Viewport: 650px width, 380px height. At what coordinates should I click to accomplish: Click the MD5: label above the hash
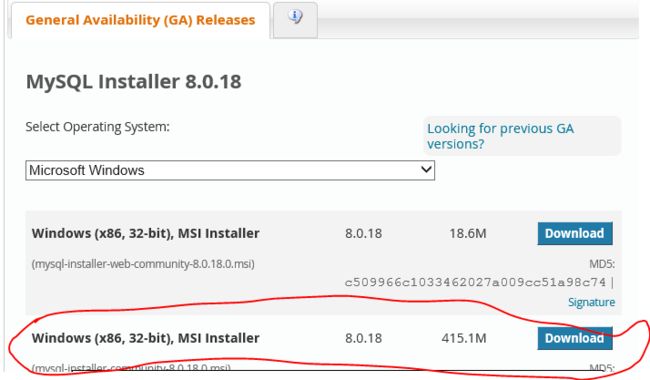[602, 264]
